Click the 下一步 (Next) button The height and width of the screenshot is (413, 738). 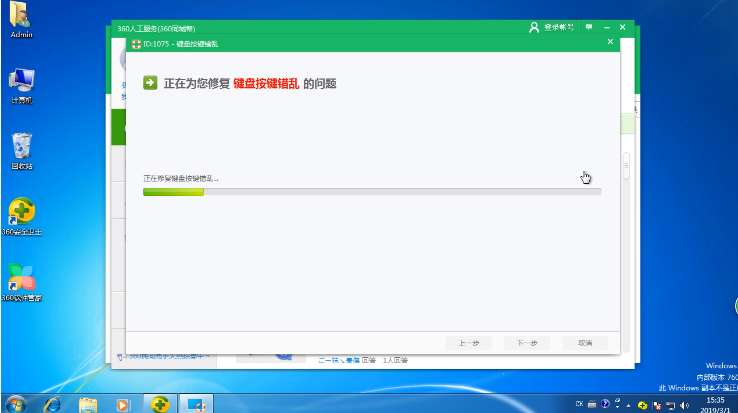click(527, 343)
